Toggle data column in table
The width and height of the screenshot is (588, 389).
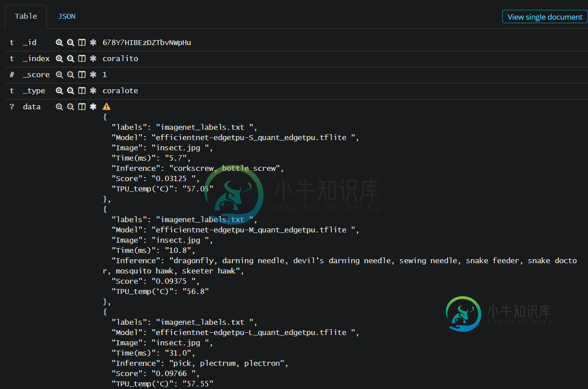[82, 107]
